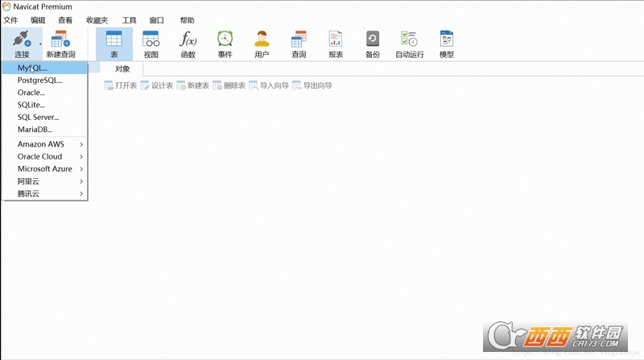Click the Export Wizard (导出向导) button
Image resolution: width=644 pixels, height=360 pixels.
point(312,85)
